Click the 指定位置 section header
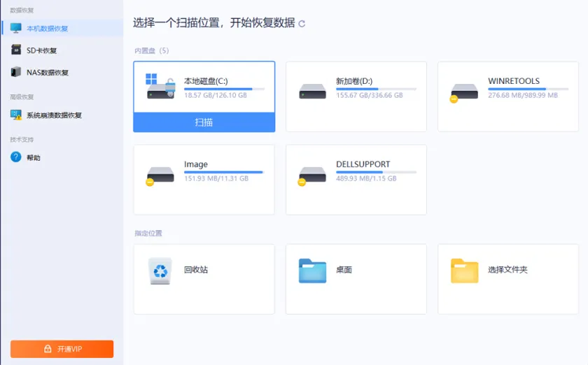The height and width of the screenshot is (365, 588). 148,233
